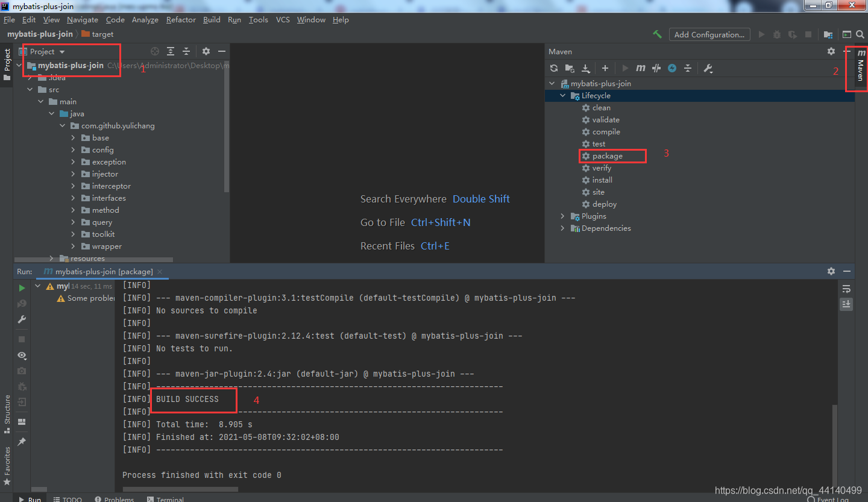
Task: Select mybatis-plus-join [package] run tab
Action: pos(104,271)
